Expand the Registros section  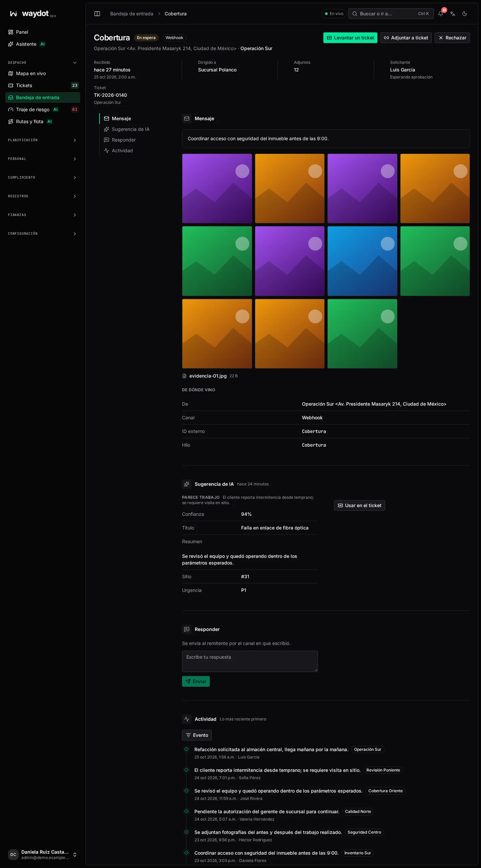tap(43, 196)
